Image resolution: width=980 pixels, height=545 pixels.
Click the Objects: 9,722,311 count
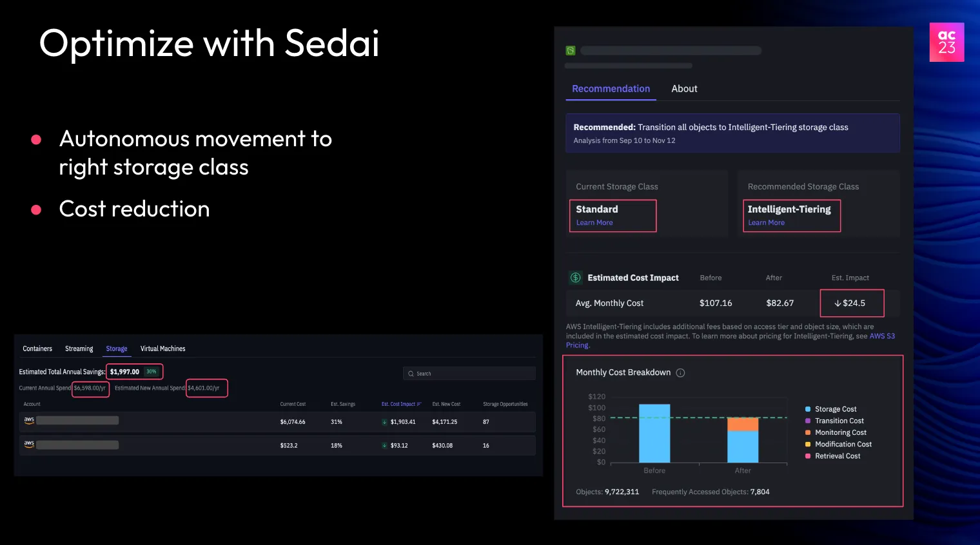tap(607, 492)
